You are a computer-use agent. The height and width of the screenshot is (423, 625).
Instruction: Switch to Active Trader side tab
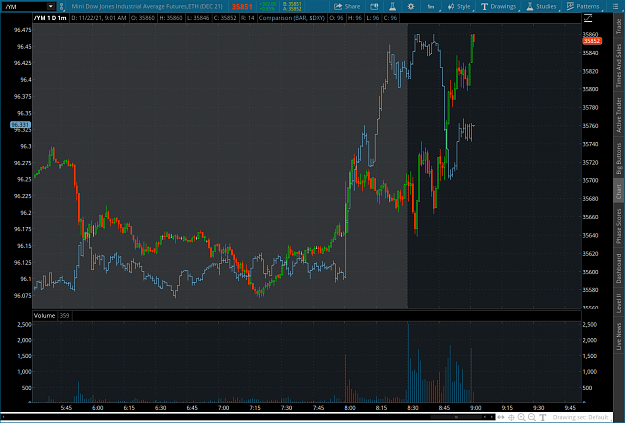pos(619,115)
